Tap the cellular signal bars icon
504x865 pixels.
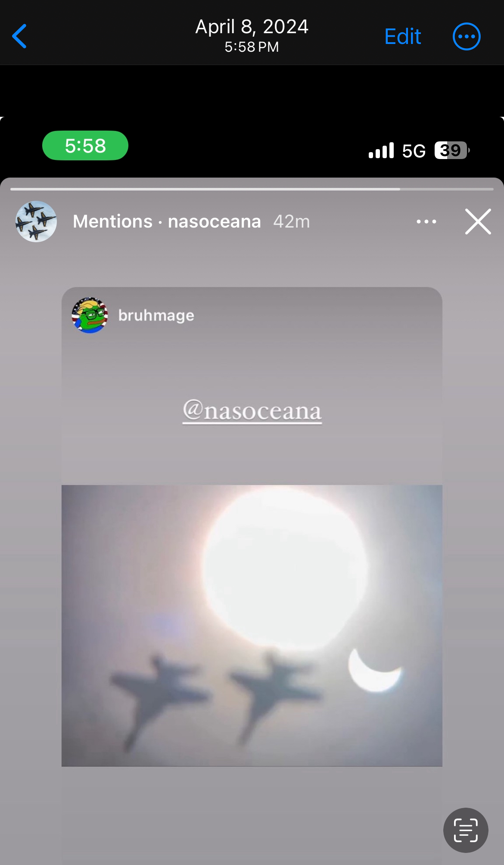point(381,150)
